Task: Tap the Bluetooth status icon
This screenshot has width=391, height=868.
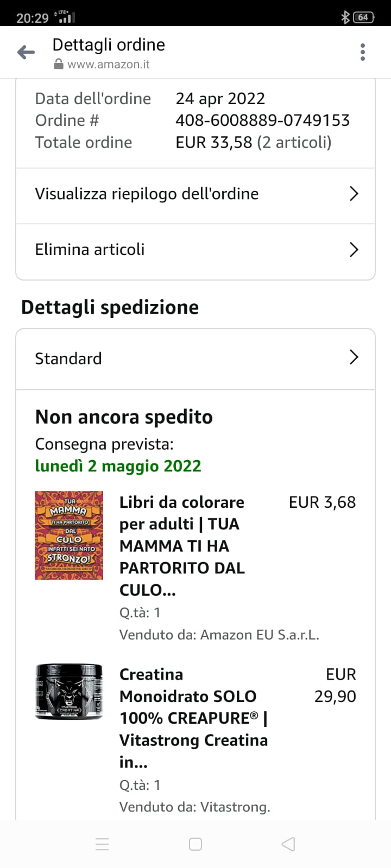Action: pyautogui.click(x=345, y=17)
